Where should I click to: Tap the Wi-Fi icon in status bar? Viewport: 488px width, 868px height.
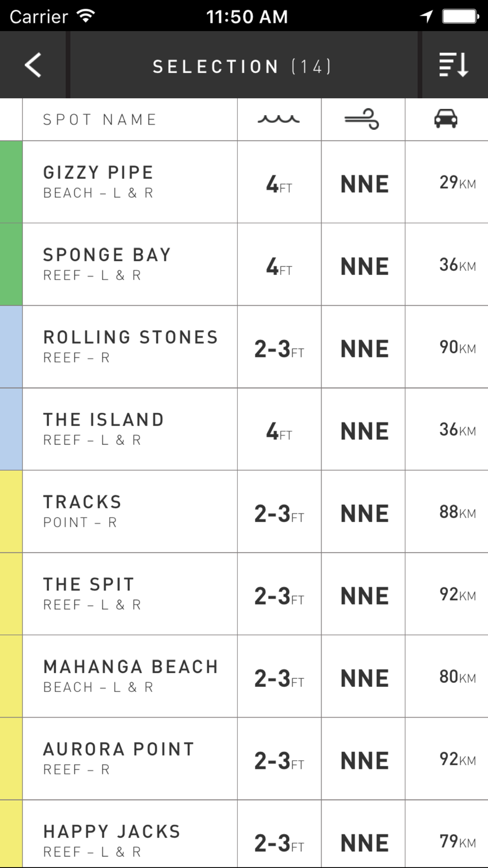tap(86, 16)
